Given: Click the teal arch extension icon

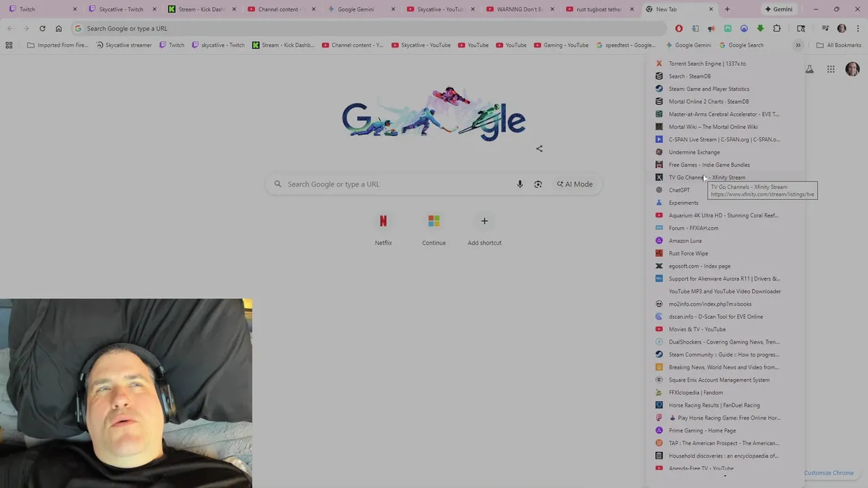Looking at the screenshot, I should tap(728, 28).
